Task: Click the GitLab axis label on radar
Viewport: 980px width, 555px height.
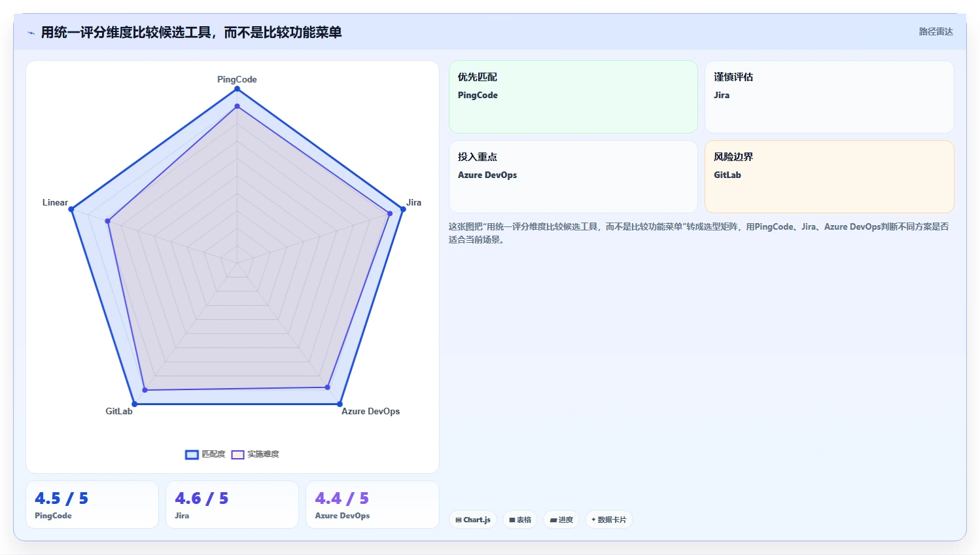Action: point(119,411)
